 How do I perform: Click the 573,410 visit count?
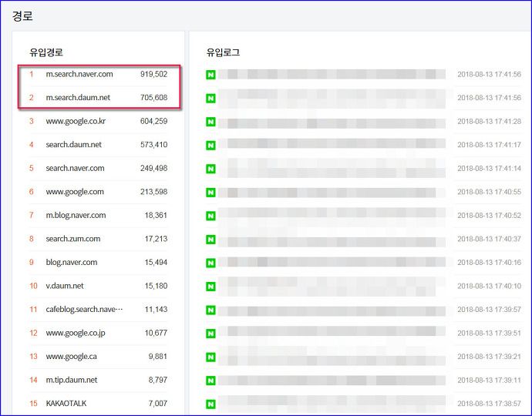pos(153,145)
